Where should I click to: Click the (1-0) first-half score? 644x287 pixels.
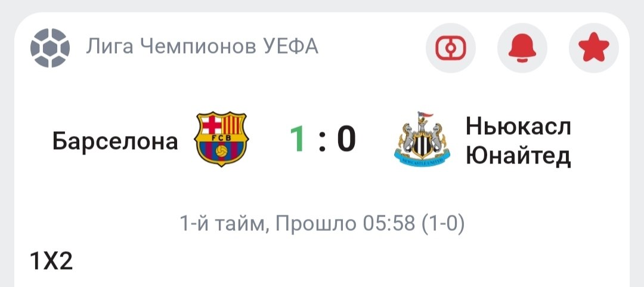point(443,224)
